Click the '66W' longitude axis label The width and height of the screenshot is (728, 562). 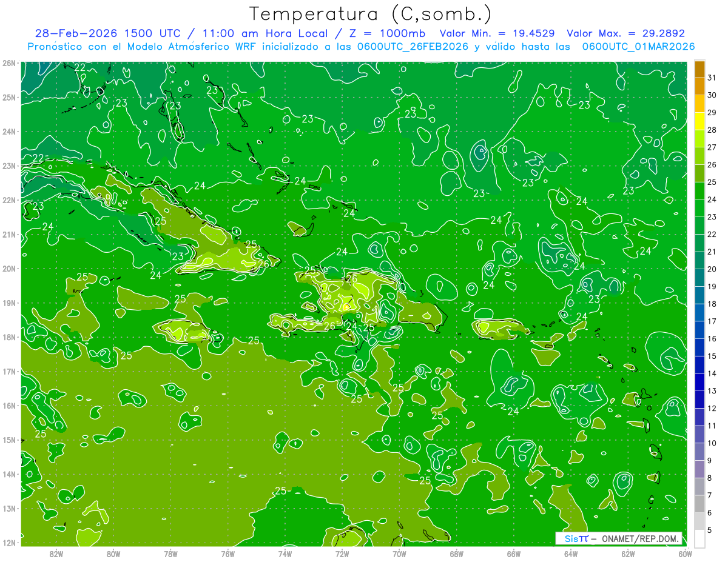514,554
